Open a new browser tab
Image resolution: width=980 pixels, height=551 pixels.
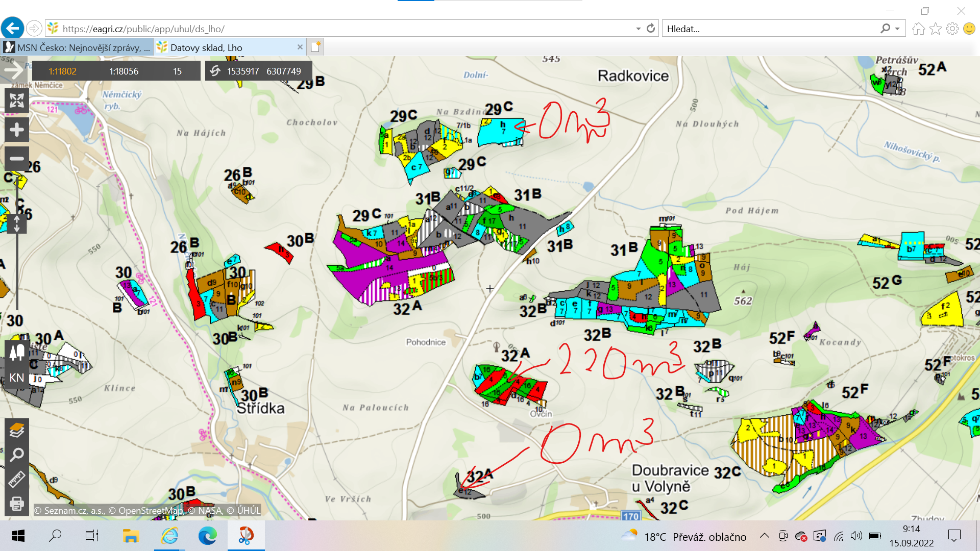(x=315, y=47)
